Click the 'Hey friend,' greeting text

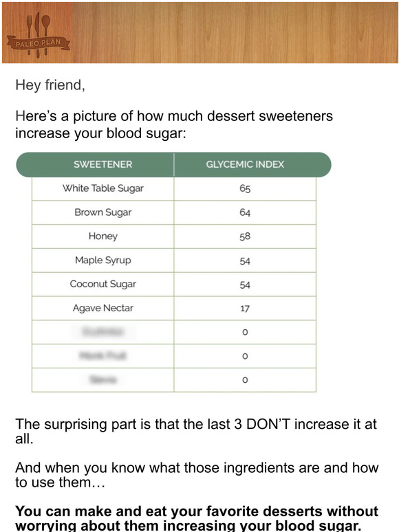click(50, 85)
